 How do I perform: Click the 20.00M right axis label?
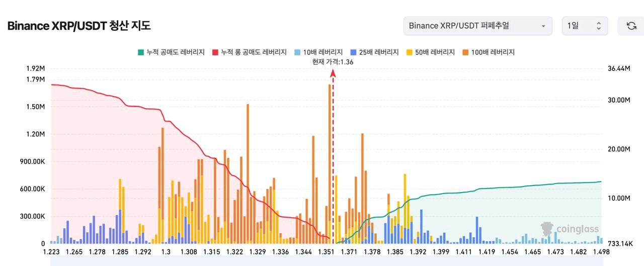click(619, 149)
